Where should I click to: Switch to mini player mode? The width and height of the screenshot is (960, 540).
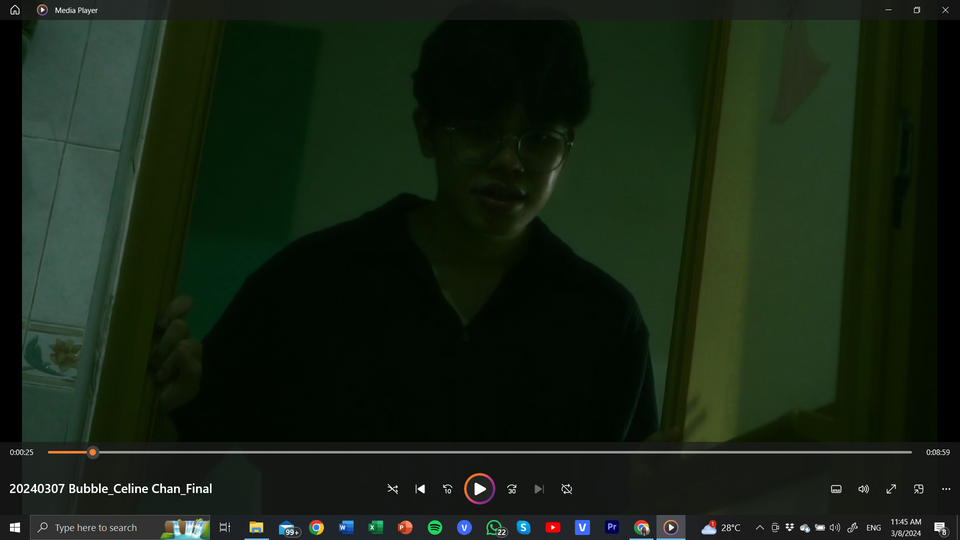click(x=918, y=489)
